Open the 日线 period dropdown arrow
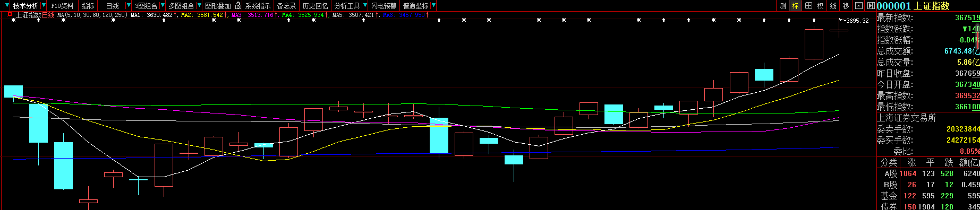This screenshot has height=210, width=980. pyautogui.click(x=128, y=6)
